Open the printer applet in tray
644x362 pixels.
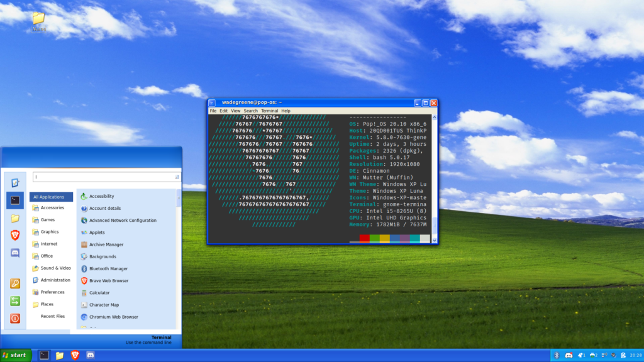(594, 356)
